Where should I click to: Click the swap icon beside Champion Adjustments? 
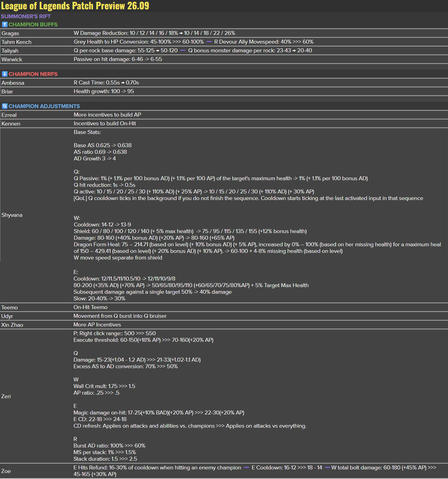pos(5,106)
